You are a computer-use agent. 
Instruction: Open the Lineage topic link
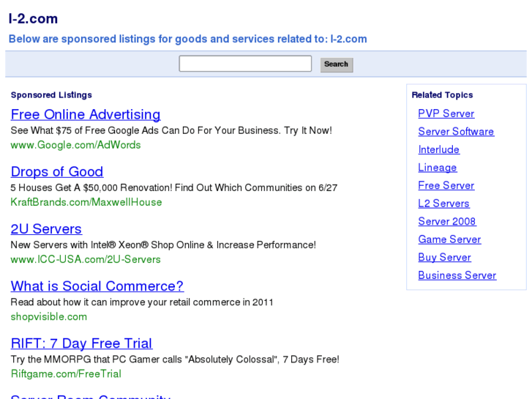tap(438, 168)
